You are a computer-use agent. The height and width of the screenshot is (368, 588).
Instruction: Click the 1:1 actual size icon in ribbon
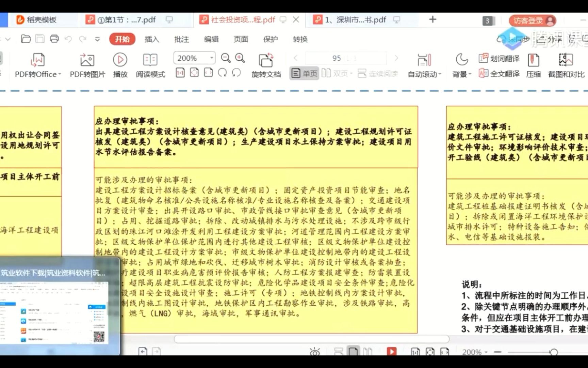[180, 73]
